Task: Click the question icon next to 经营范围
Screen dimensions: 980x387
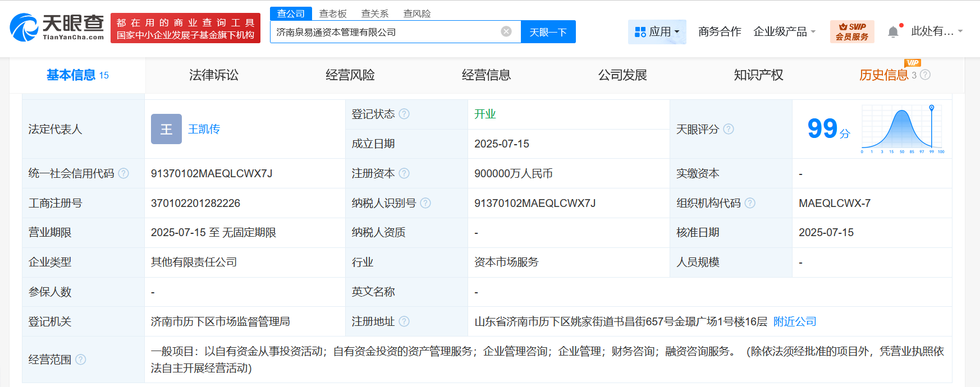Action: pos(81,360)
